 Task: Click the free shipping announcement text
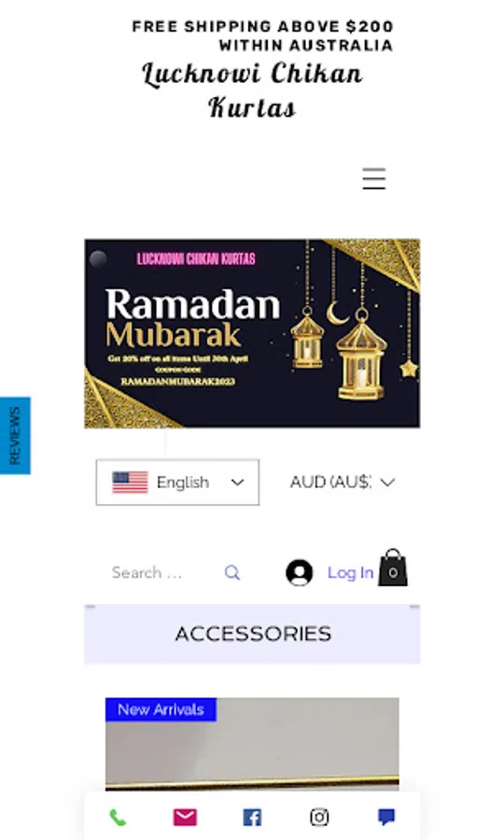[262, 35]
